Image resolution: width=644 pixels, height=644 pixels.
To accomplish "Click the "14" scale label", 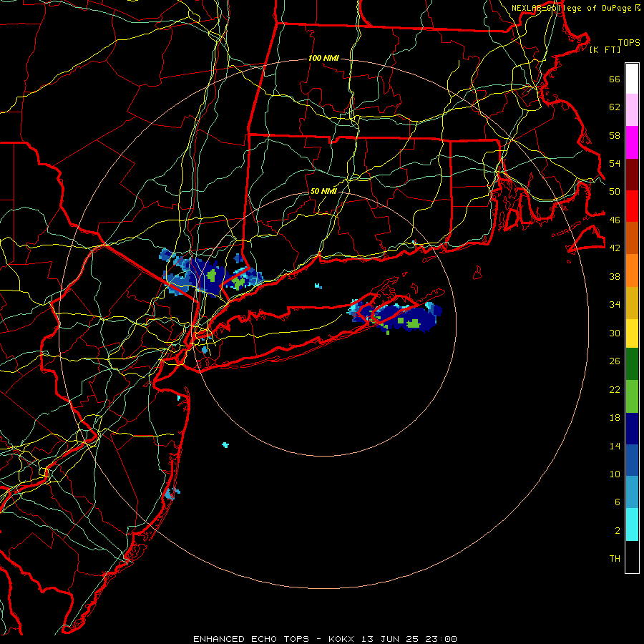I will point(615,446).
